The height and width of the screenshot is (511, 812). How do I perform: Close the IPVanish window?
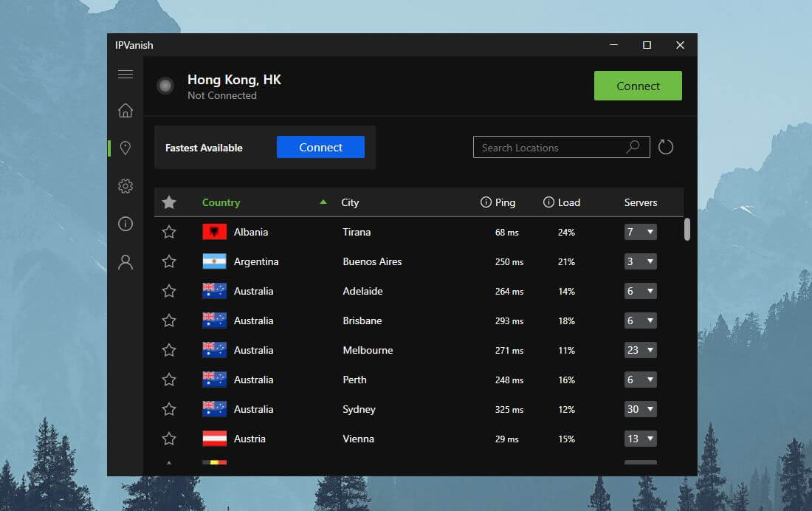click(680, 45)
